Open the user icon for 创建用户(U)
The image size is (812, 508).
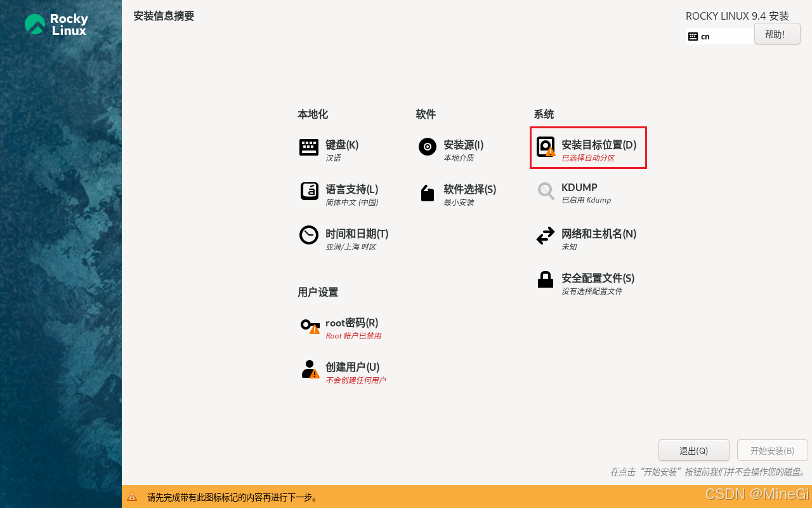(x=310, y=369)
